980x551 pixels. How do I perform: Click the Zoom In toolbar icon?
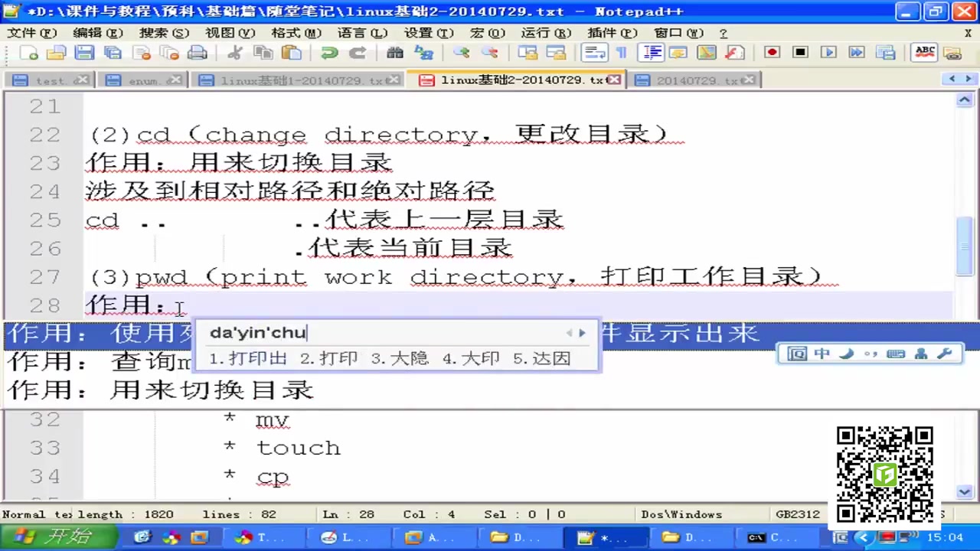pos(461,52)
